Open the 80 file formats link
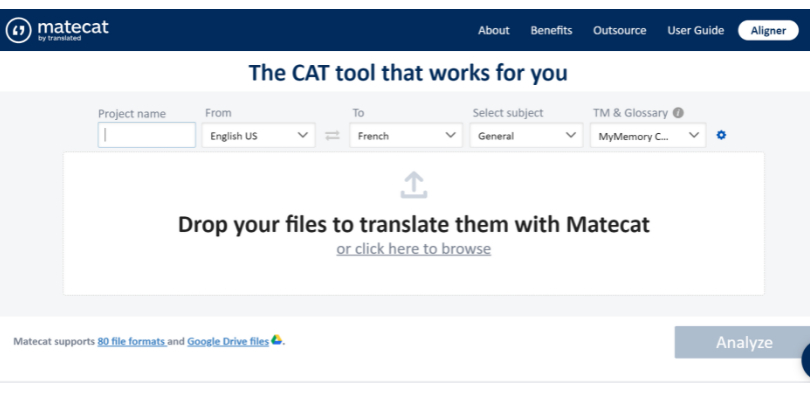The width and height of the screenshot is (810, 405). pos(132,341)
